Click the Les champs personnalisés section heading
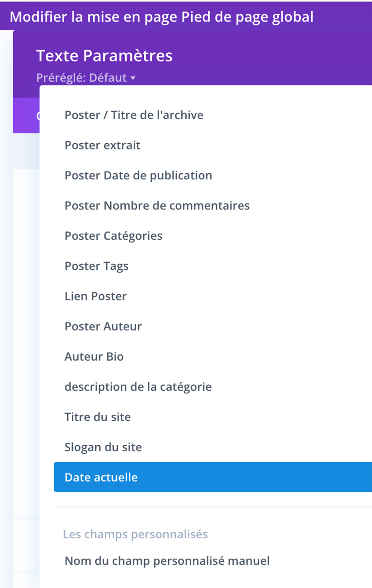The height and width of the screenshot is (588, 372). pyautogui.click(x=135, y=534)
